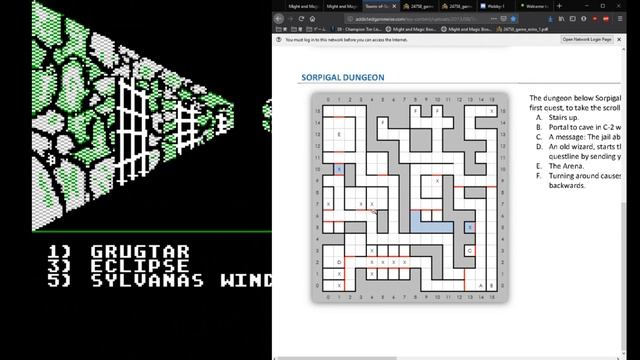Click legend entry 'An old wizard'
This screenshot has width=640, height=360.
(x=584, y=147)
